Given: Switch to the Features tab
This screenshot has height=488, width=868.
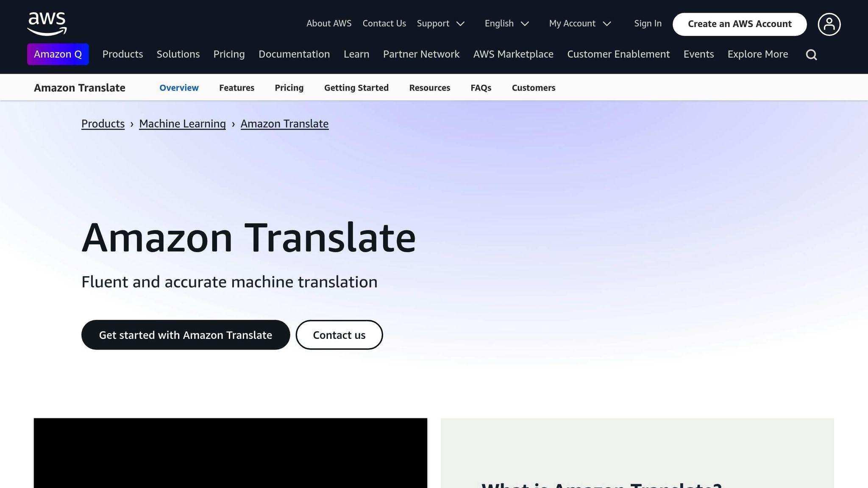Looking at the screenshot, I should [x=236, y=88].
